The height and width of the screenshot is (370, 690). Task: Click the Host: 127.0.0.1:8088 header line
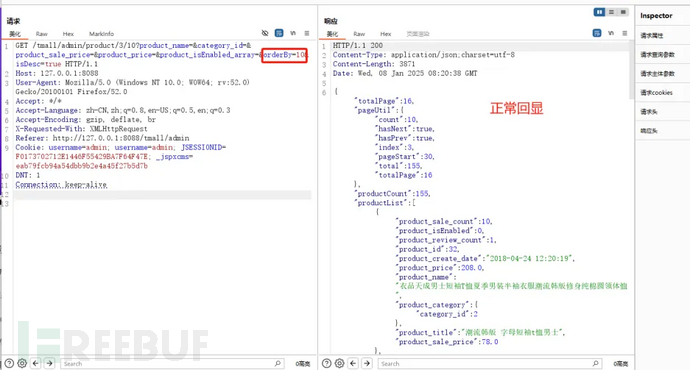tap(57, 73)
